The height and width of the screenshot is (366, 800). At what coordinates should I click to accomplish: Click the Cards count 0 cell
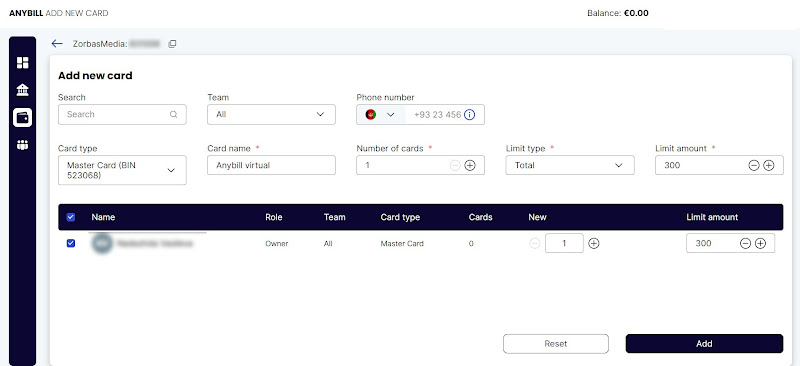(x=471, y=243)
